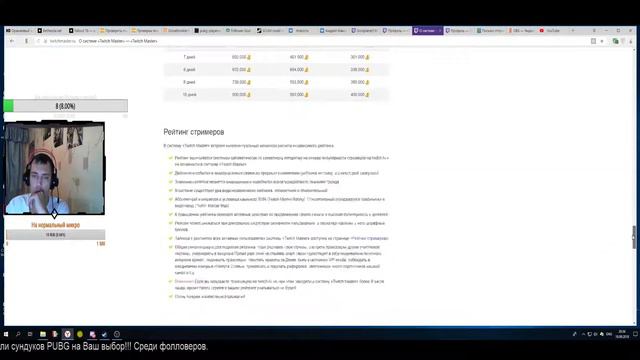Viewport: 640px width, 360px height.
Task: Click the '10 дней' table row label
Action: coord(189,95)
